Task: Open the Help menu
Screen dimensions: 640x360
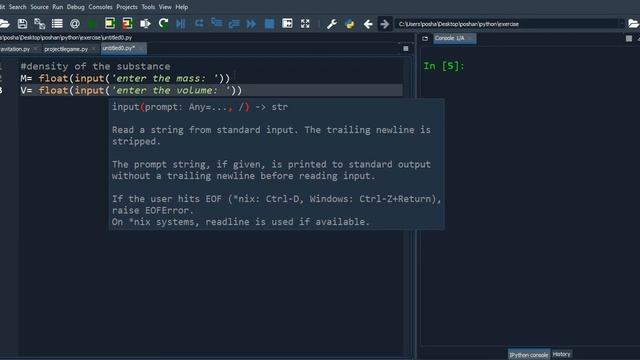Action: click(182, 7)
